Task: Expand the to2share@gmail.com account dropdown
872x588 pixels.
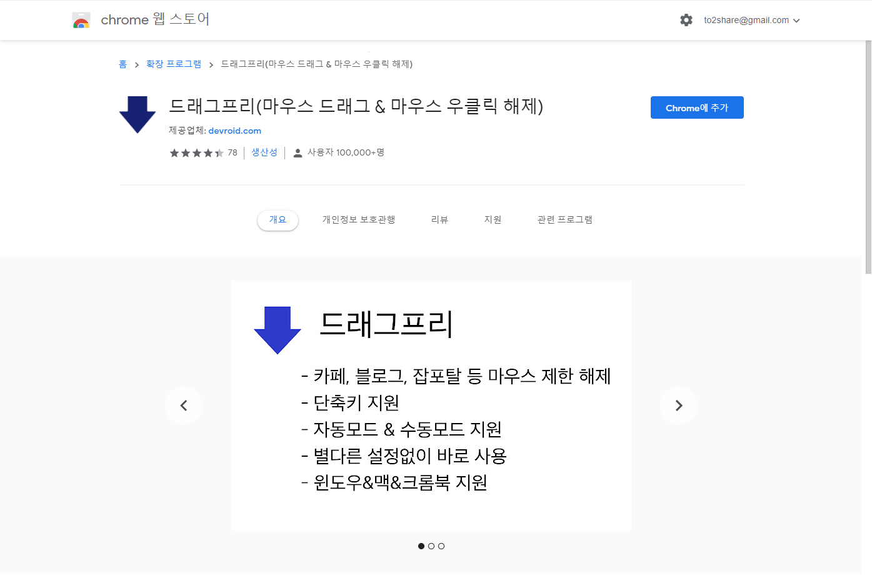Action: click(x=752, y=20)
